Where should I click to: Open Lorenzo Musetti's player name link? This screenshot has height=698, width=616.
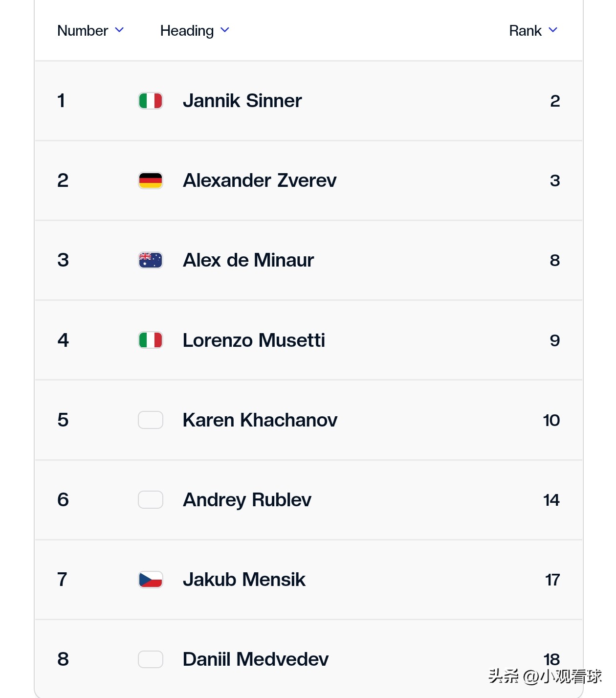tap(254, 340)
